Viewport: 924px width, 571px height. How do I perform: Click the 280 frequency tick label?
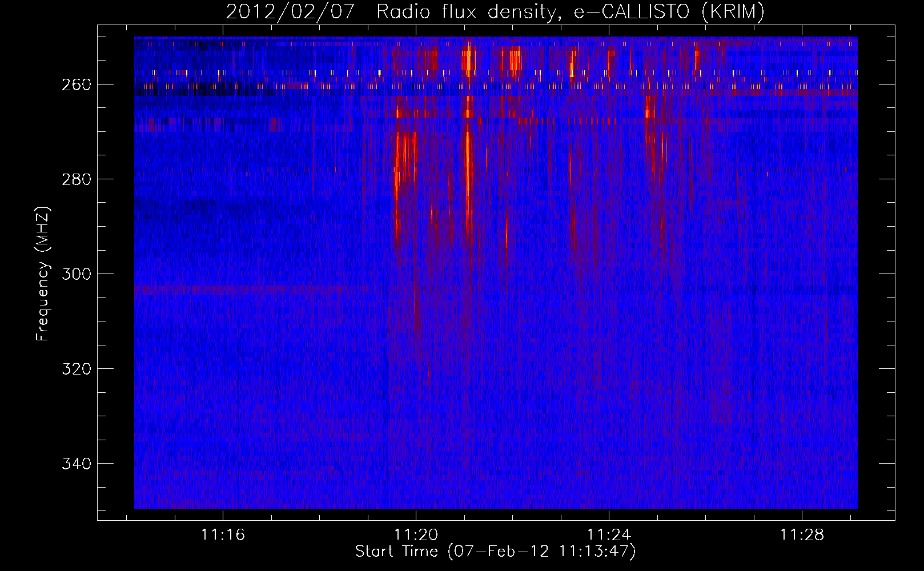coord(77,179)
